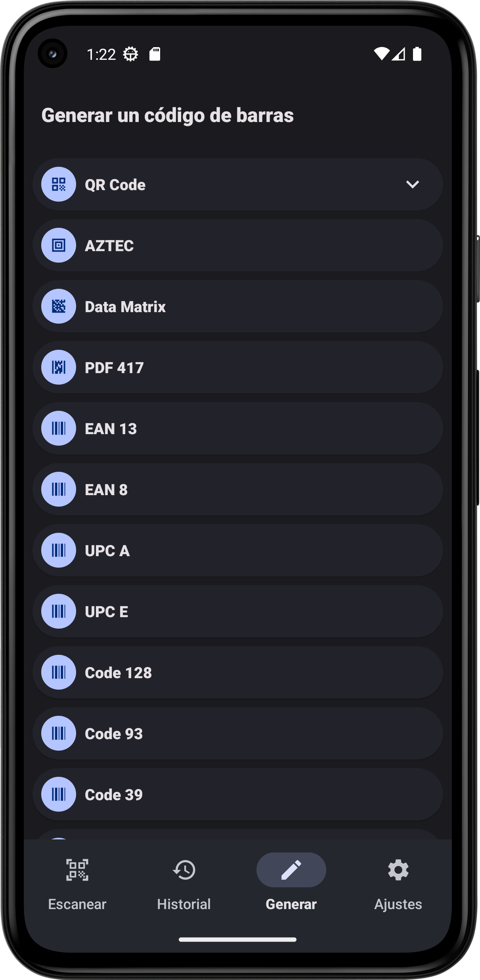480x980 pixels.
Task: Choose the UPC A barcode option
Action: tap(238, 550)
